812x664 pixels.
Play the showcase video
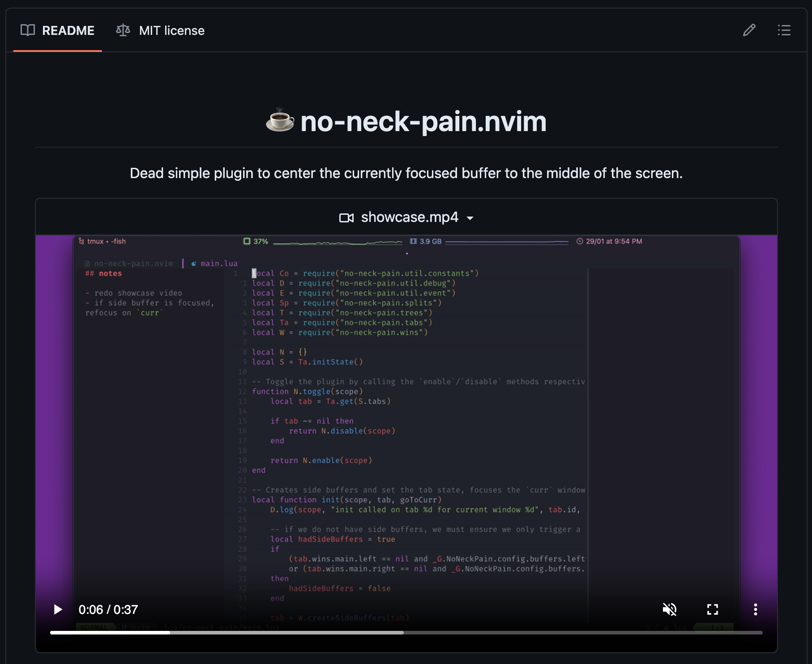tap(58, 609)
